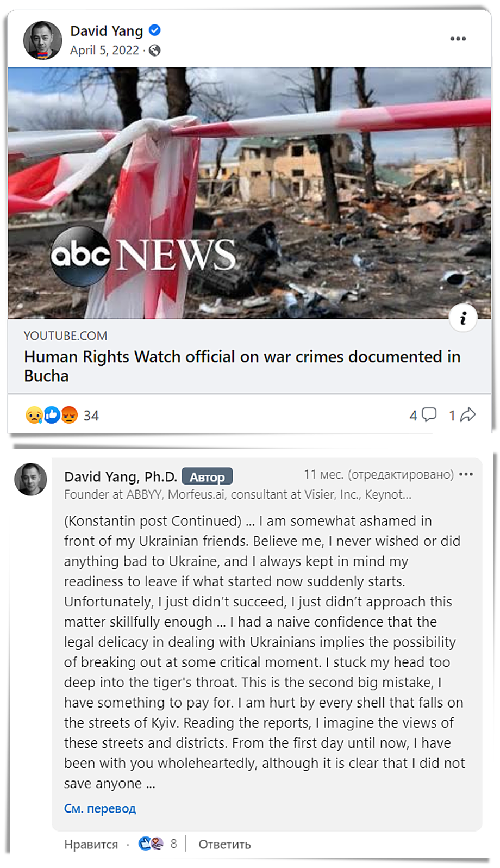Open the David Yang author name link
Viewport: 500px width, 868px height.
point(107,31)
